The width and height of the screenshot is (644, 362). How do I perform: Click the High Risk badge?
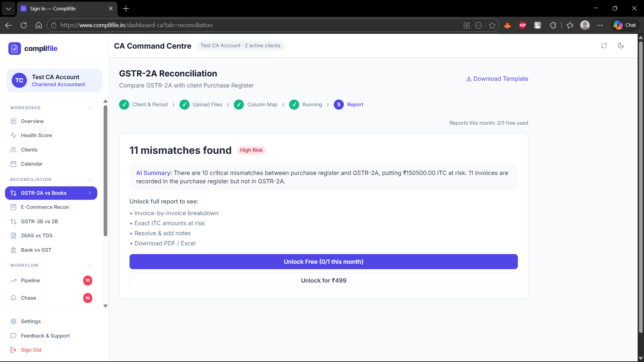point(251,150)
